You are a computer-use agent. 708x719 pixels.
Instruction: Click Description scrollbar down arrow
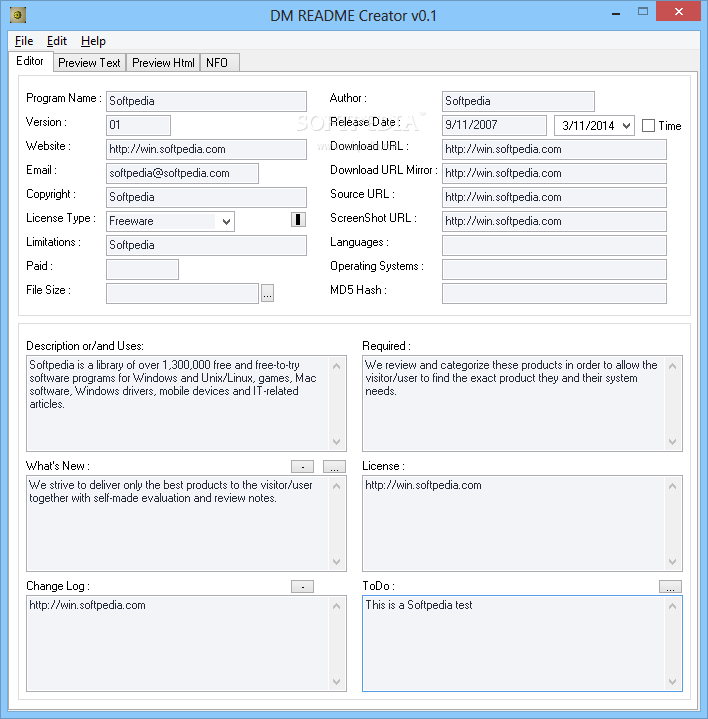pos(337,442)
